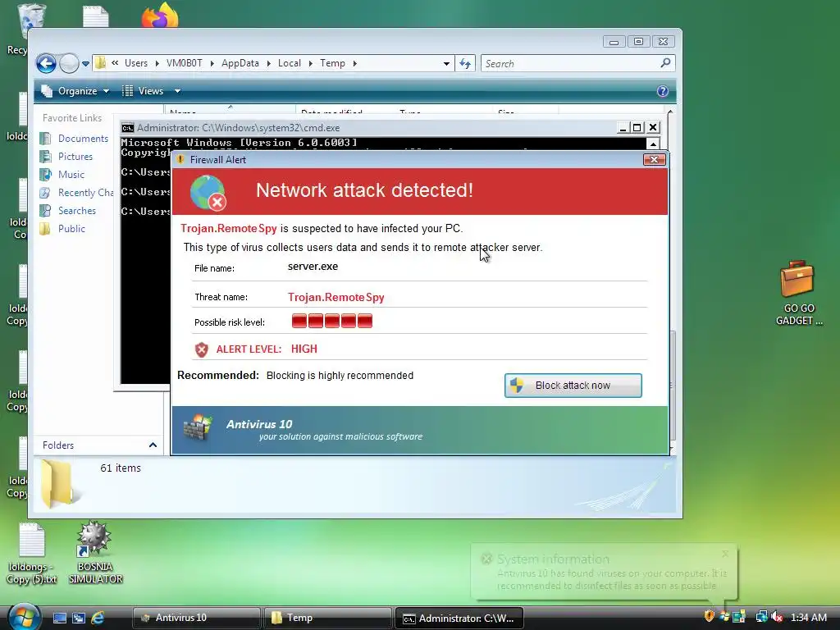Click the Windows Start orb

pyautogui.click(x=24, y=616)
